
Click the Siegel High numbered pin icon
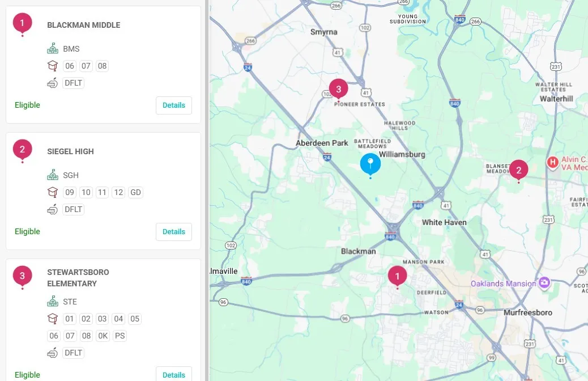[22, 150]
